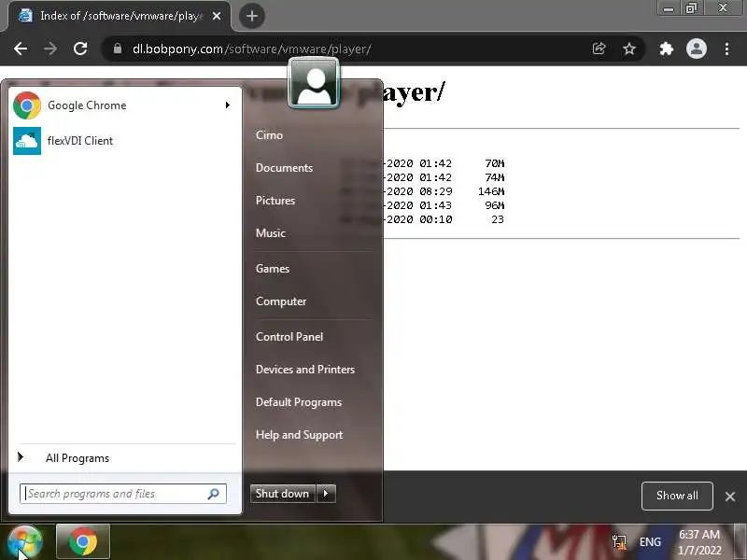Click the search magnifier icon
The image size is (747, 560).
point(214,494)
